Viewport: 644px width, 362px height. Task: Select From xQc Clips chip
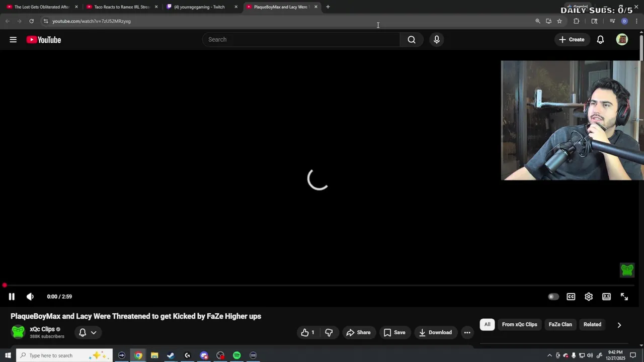click(x=519, y=324)
